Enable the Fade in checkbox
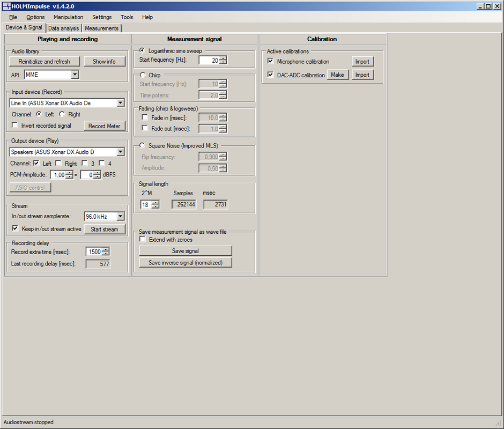504x429 pixels. point(145,117)
